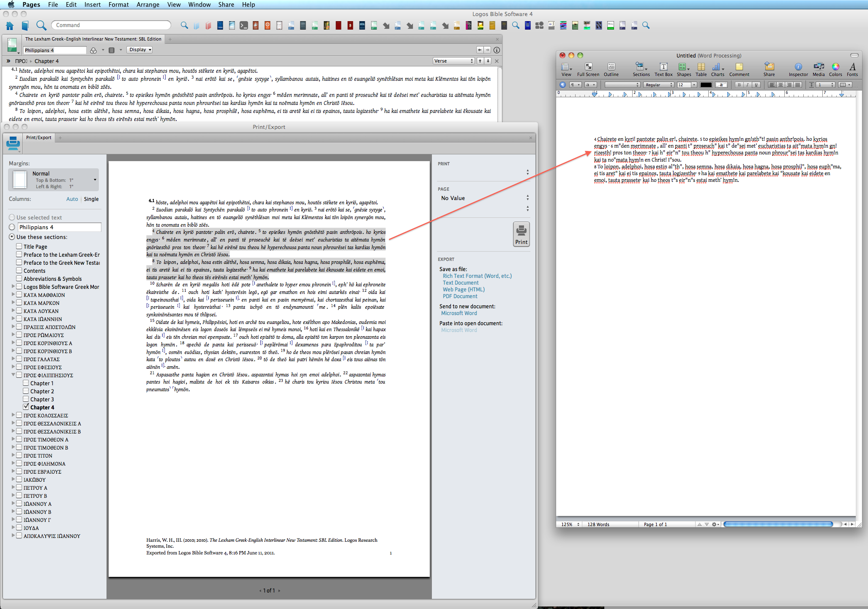The image size is (868, 609).
Task: Open the Arrange menu
Action: (x=148, y=5)
